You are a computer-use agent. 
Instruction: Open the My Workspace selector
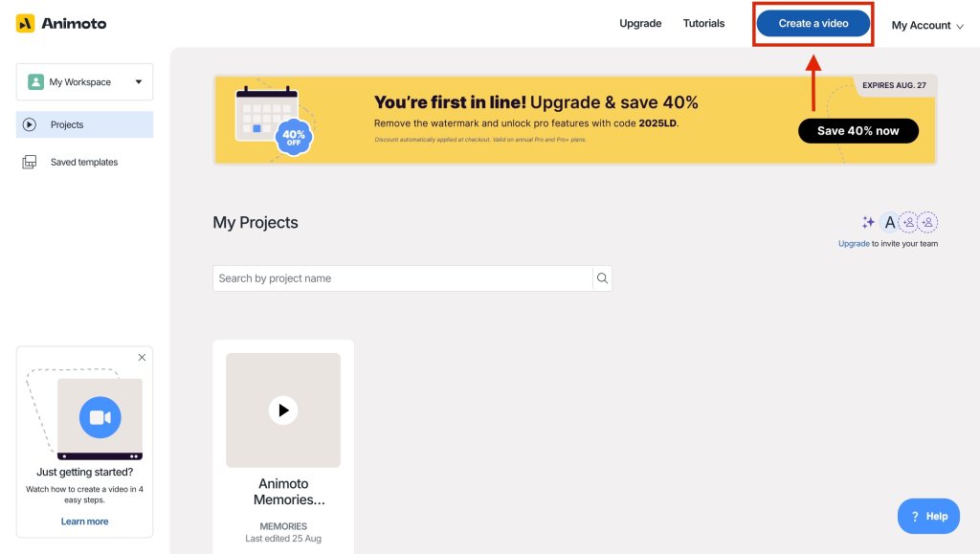(x=84, y=82)
